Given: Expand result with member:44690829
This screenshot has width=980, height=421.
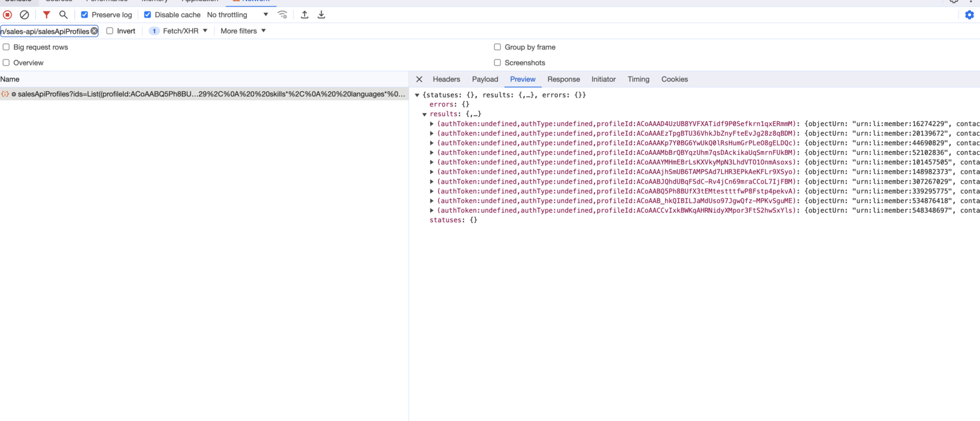Looking at the screenshot, I should pyautogui.click(x=432, y=143).
